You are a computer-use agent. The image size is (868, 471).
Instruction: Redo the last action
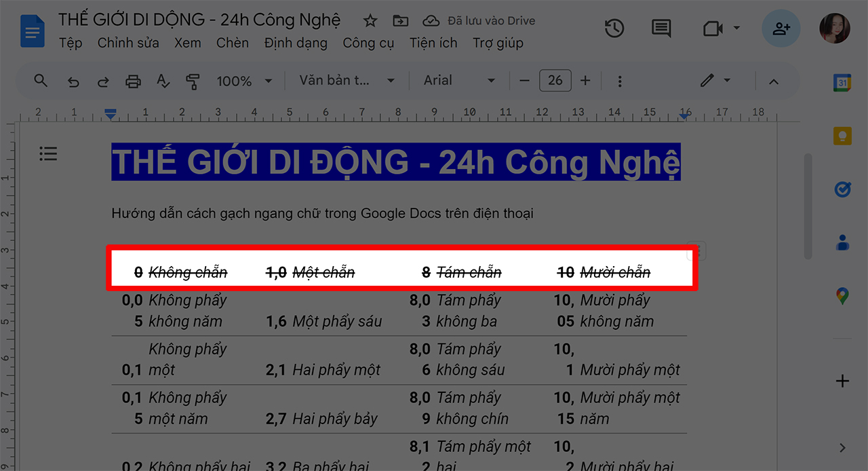103,80
